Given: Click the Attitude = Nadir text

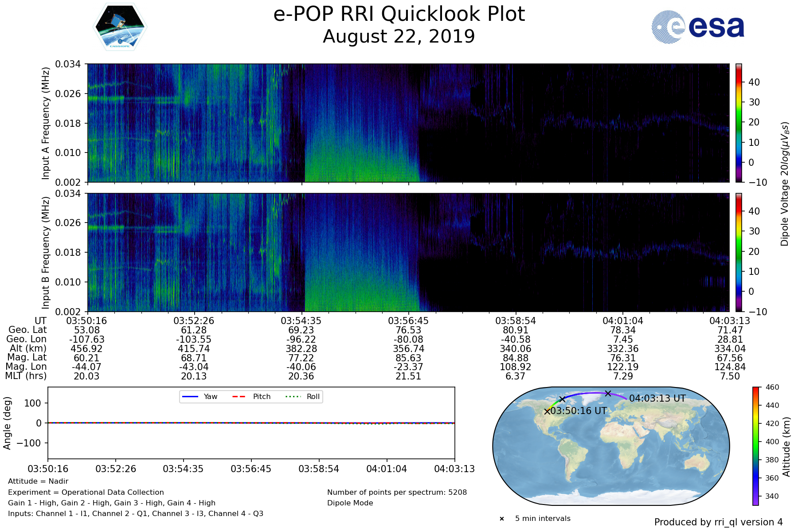Looking at the screenshot, I should (38, 481).
